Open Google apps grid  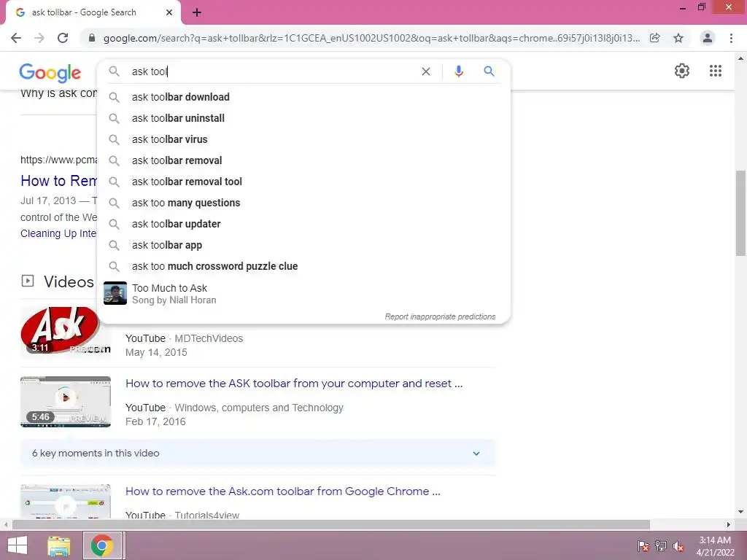click(716, 71)
